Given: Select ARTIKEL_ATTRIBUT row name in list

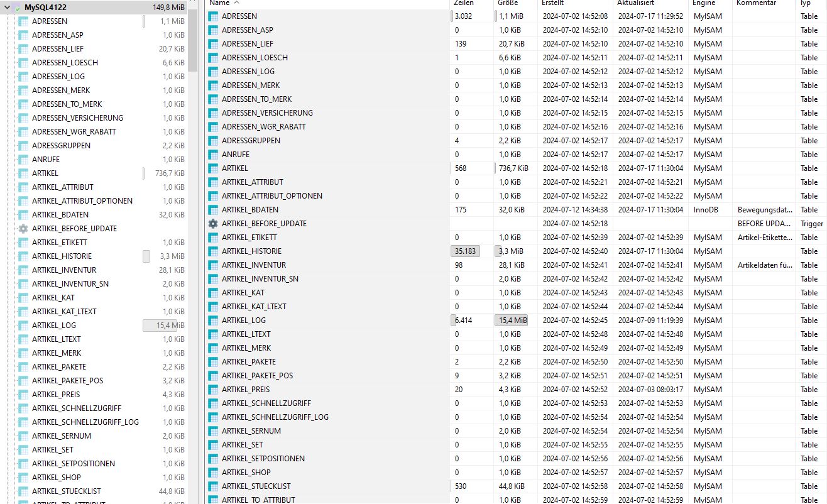Looking at the screenshot, I should point(252,182).
